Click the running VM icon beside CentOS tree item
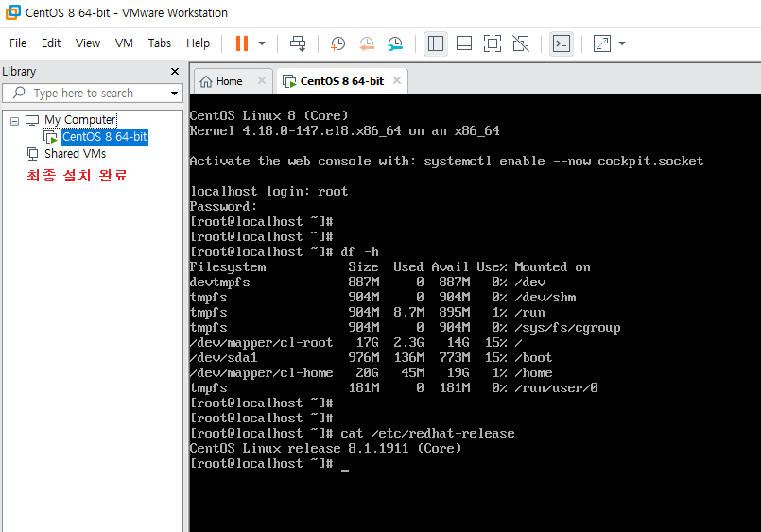The width and height of the screenshot is (761, 532). tap(50, 137)
